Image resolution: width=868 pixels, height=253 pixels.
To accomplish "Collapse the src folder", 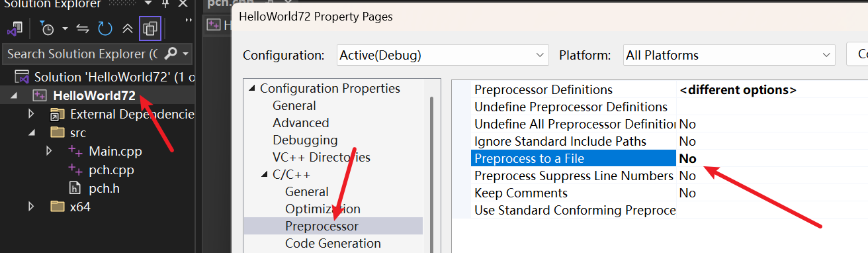I will click(x=31, y=132).
